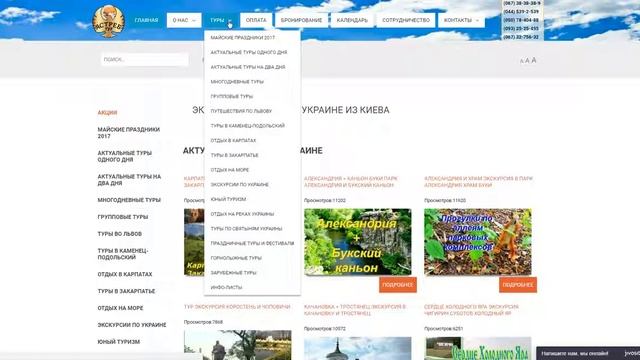
Task: Select Туры в Закарпатье in dropdown
Action: (234, 155)
